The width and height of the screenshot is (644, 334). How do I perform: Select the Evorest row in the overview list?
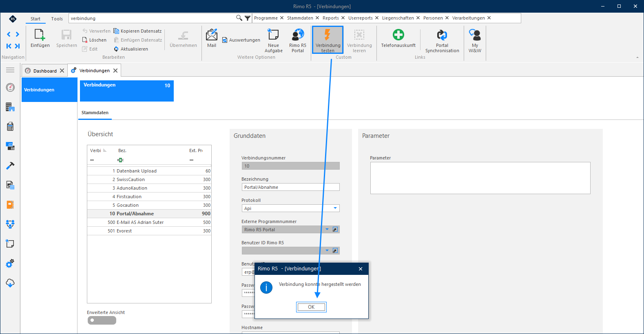tap(149, 231)
